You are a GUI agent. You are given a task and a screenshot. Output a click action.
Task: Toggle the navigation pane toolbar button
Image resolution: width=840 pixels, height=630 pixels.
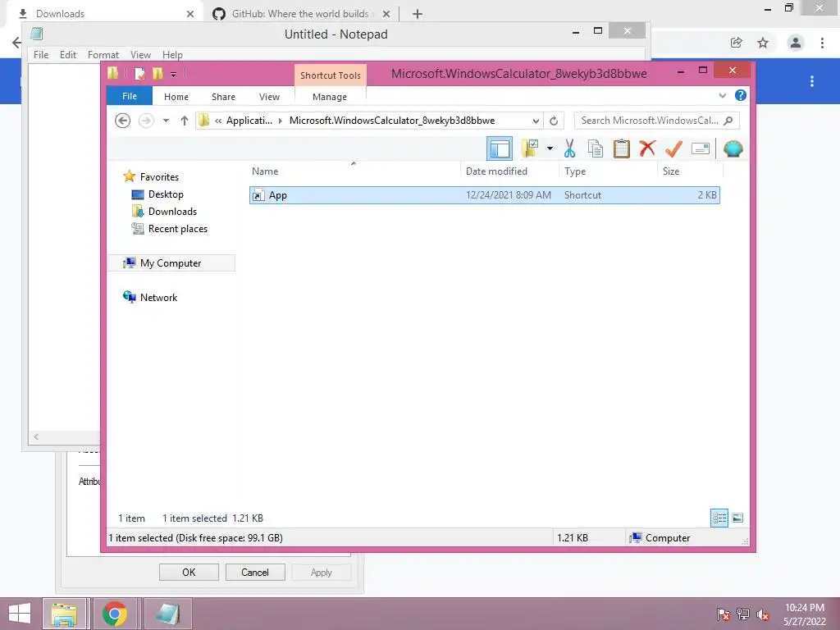500,148
